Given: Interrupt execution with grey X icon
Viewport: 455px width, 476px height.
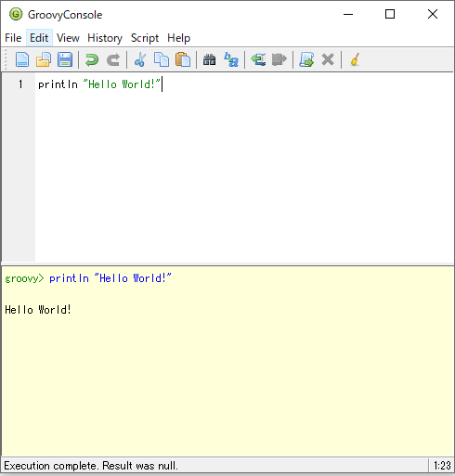Looking at the screenshot, I should coord(328,59).
